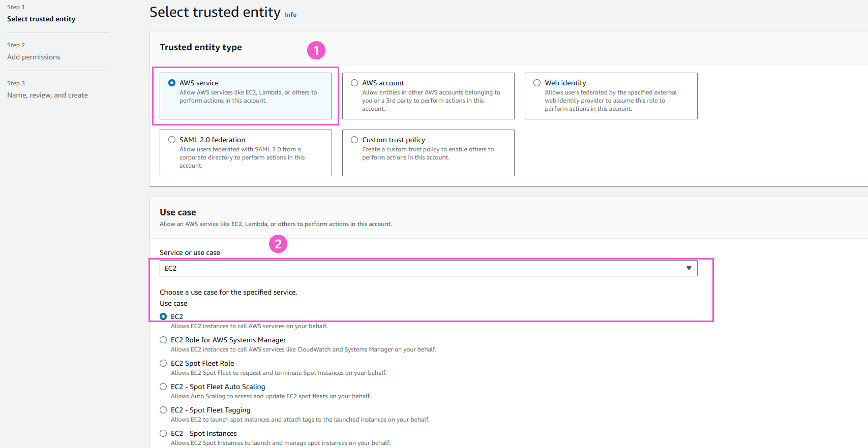The width and height of the screenshot is (868, 448).
Task: Click the Trusted entity type heading
Action: pyautogui.click(x=201, y=47)
